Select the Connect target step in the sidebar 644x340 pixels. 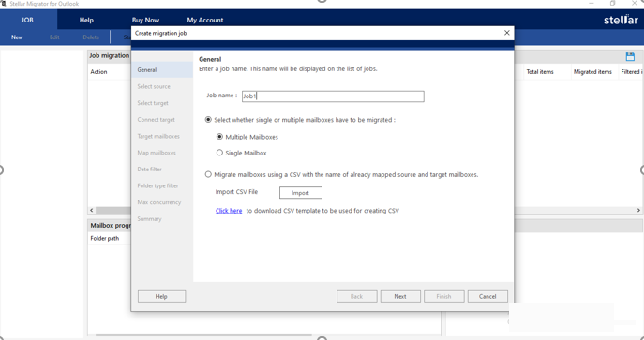click(156, 119)
